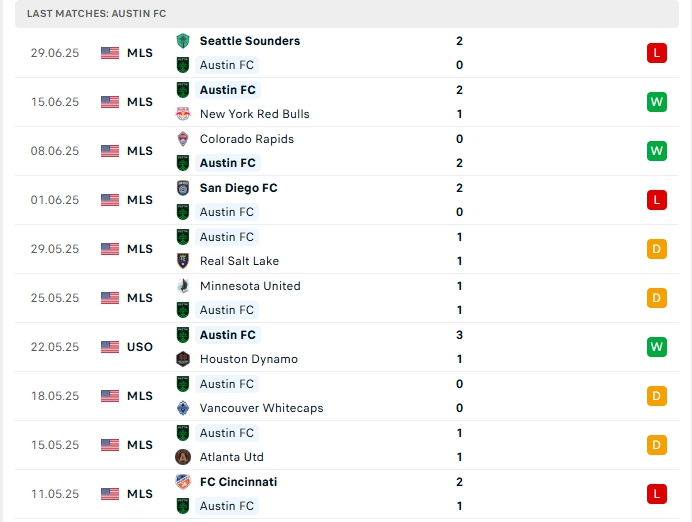Click the Colorado Rapids crest icon
Screen dimensions: 692x522
(183, 139)
